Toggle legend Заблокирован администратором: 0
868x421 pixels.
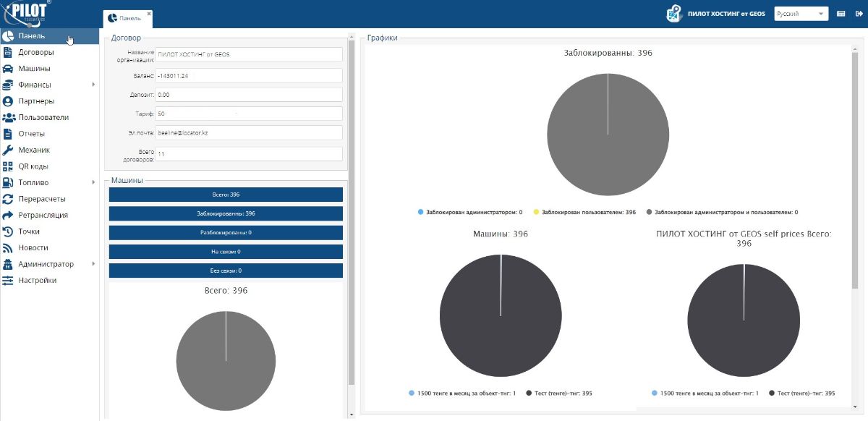click(x=470, y=212)
